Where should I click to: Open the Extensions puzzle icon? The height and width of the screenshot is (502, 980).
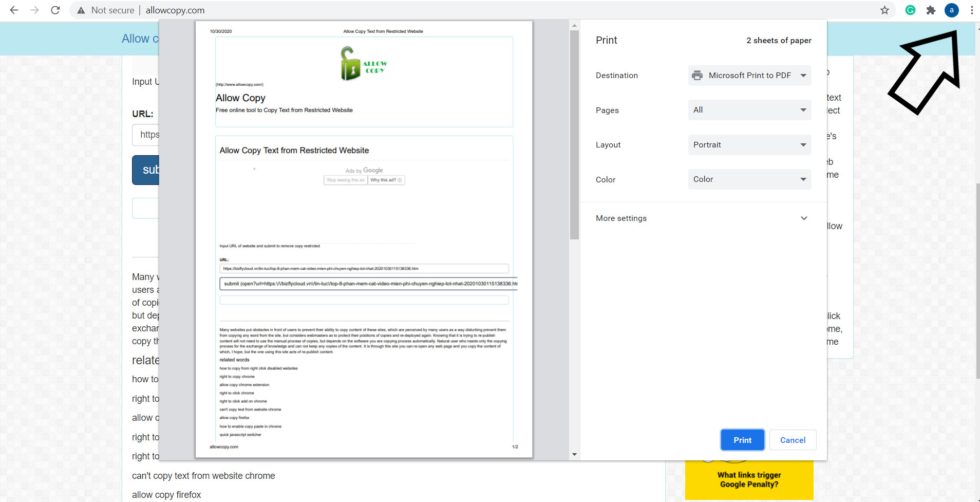pyautogui.click(x=931, y=10)
